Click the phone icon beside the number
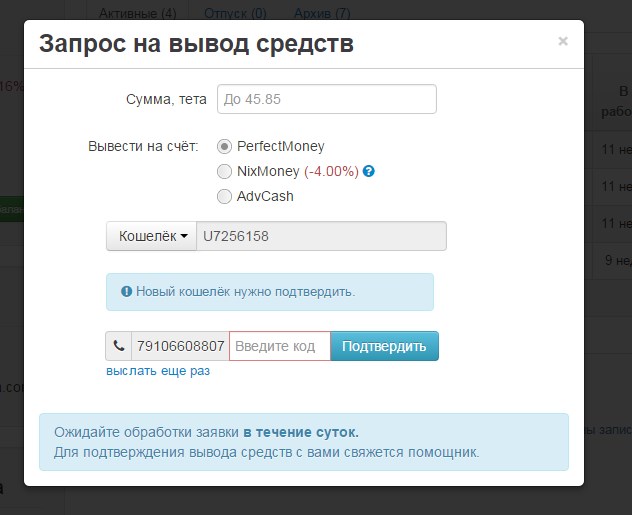Screen dimensions: 632x515 119,346
